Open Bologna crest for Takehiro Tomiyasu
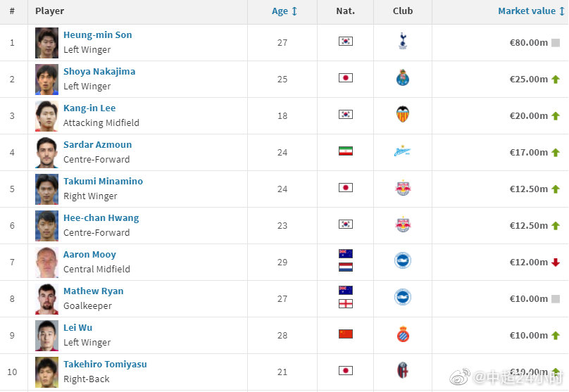569x392 pixels. coord(402,370)
